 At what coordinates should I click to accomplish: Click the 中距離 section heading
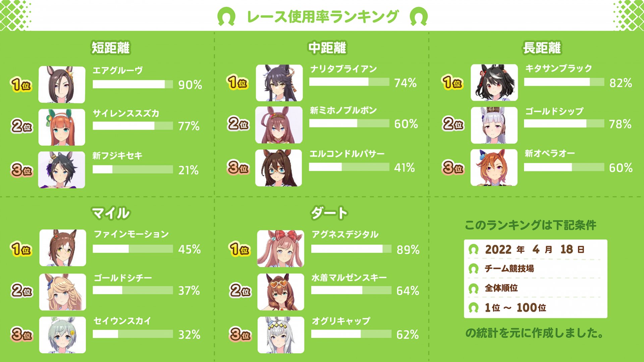327,48
